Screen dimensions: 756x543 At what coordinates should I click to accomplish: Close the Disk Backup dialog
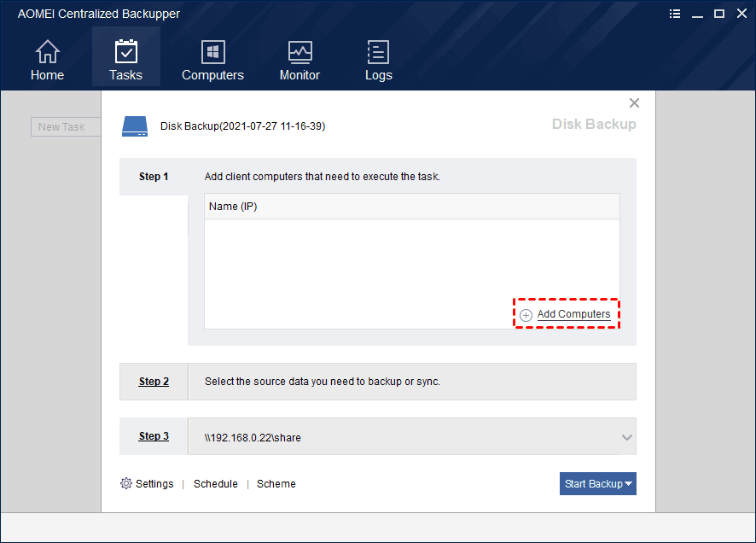click(634, 102)
